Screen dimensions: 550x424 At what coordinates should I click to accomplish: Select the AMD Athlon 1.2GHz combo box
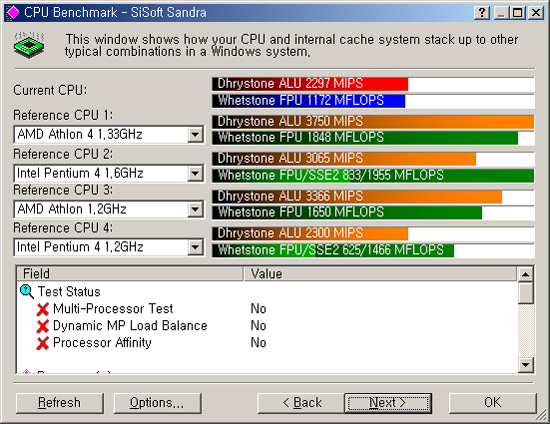(x=109, y=210)
